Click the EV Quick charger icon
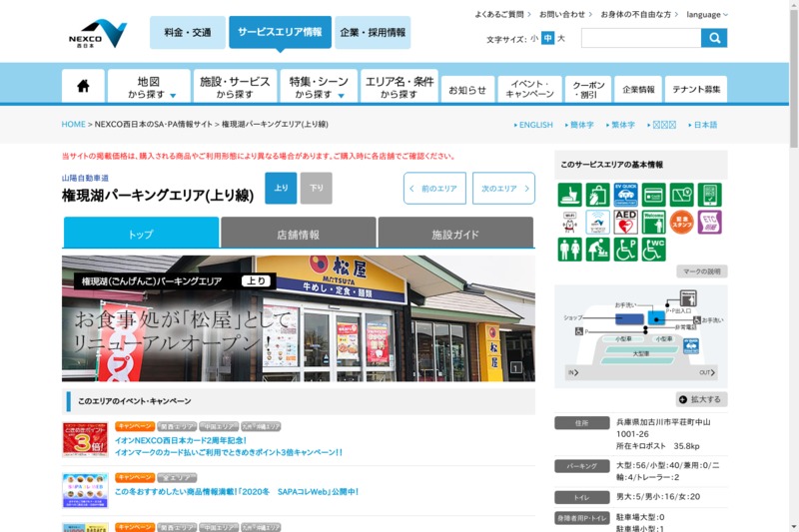 pyautogui.click(x=626, y=195)
